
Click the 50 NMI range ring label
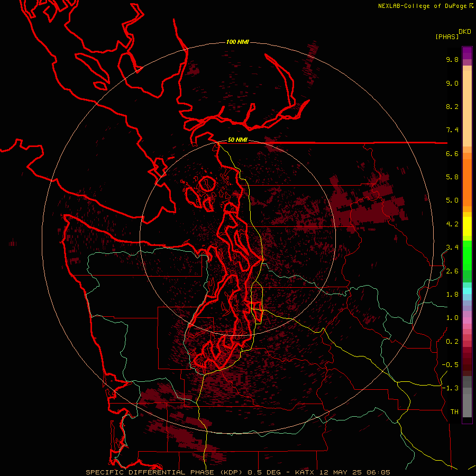237,140
